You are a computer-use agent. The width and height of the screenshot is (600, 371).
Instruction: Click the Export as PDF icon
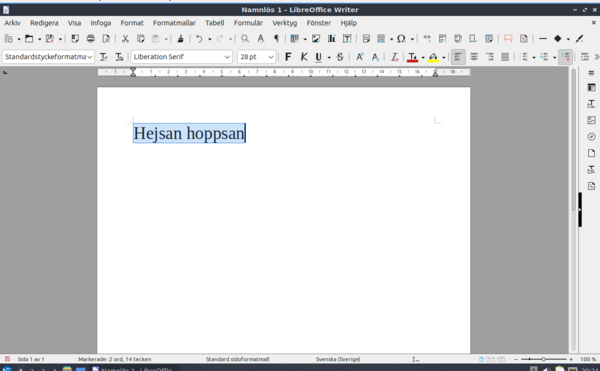point(75,39)
